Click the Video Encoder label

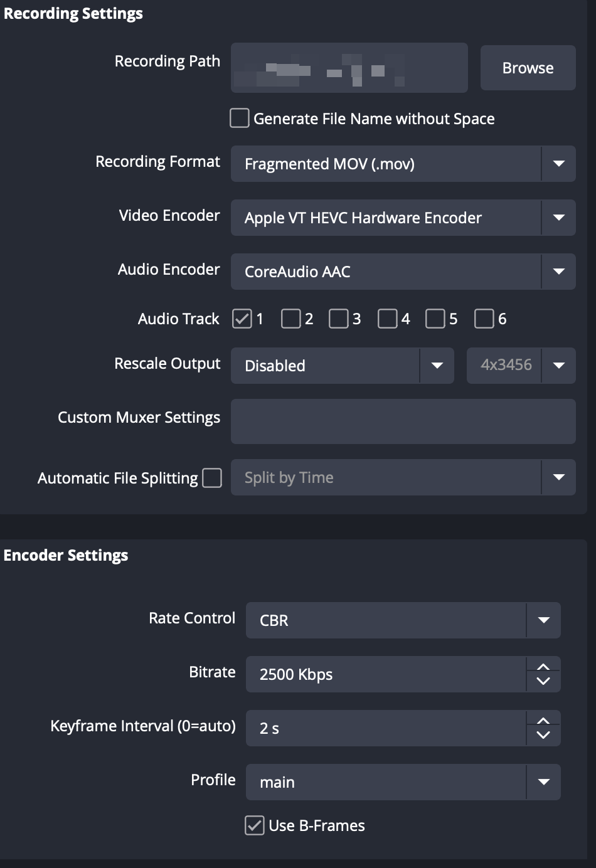(x=169, y=216)
